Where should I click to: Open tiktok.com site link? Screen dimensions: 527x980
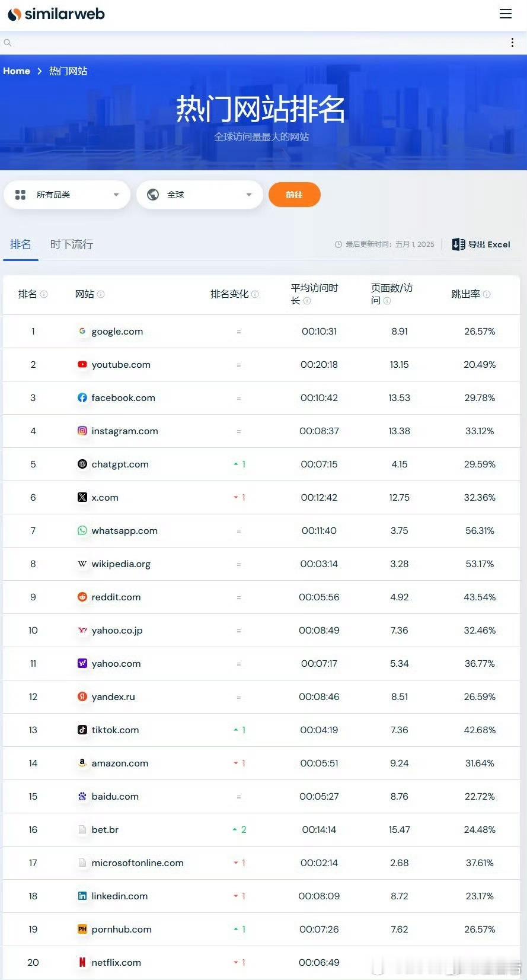pos(115,730)
